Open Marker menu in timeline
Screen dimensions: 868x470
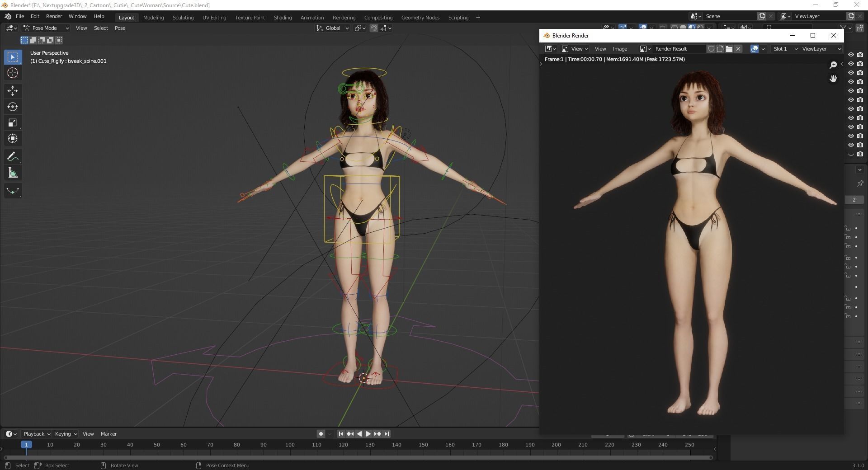click(108, 434)
